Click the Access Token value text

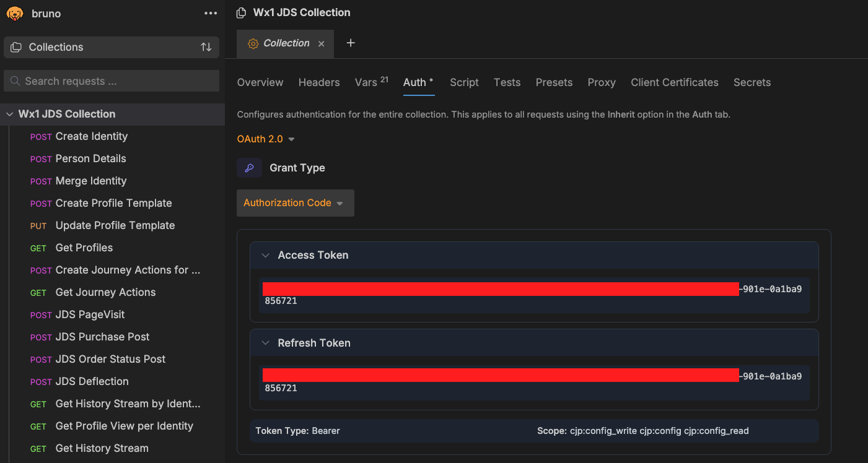click(x=533, y=295)
